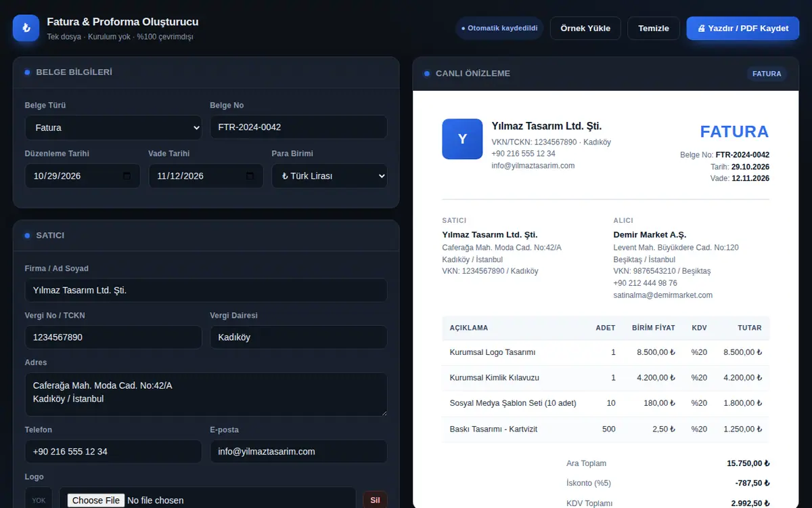Image resolution: width=812 pixels, height=508 pixels.
Task: Click the Vergi Dairesi input field
Action: click(298, 337)
